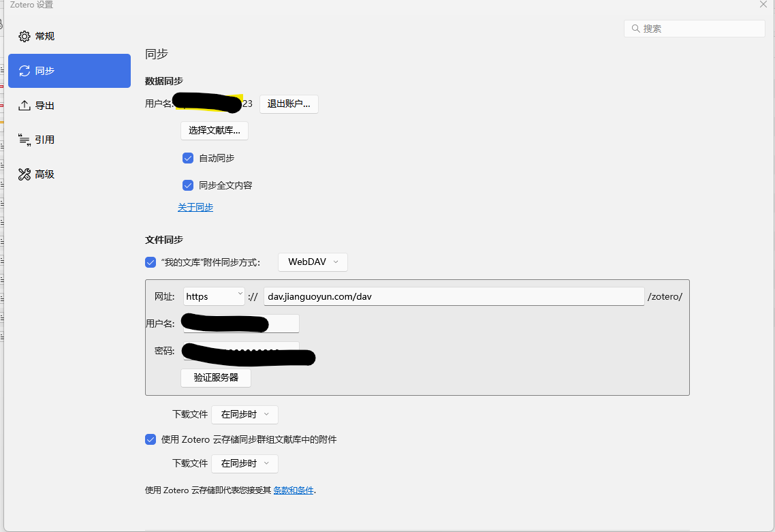Click the quote icon beside 引用
Screen dimensions: 775x532
25,140
